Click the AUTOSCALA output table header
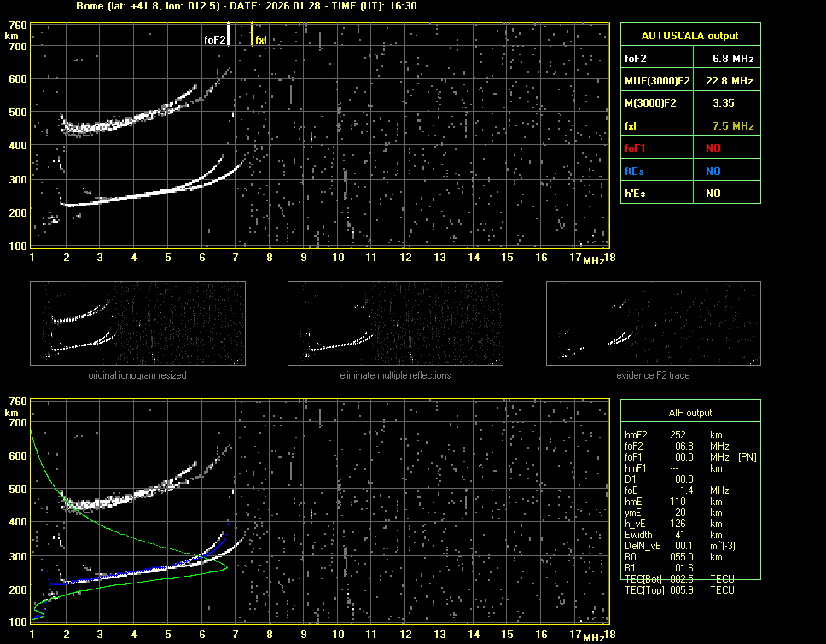 tap(689, 36)
